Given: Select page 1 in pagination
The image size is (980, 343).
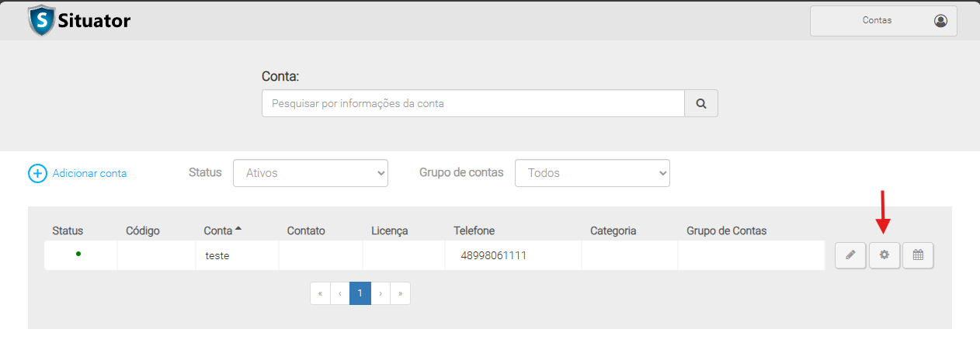Looking at the screenshot, I should click(x=360, y=294).
